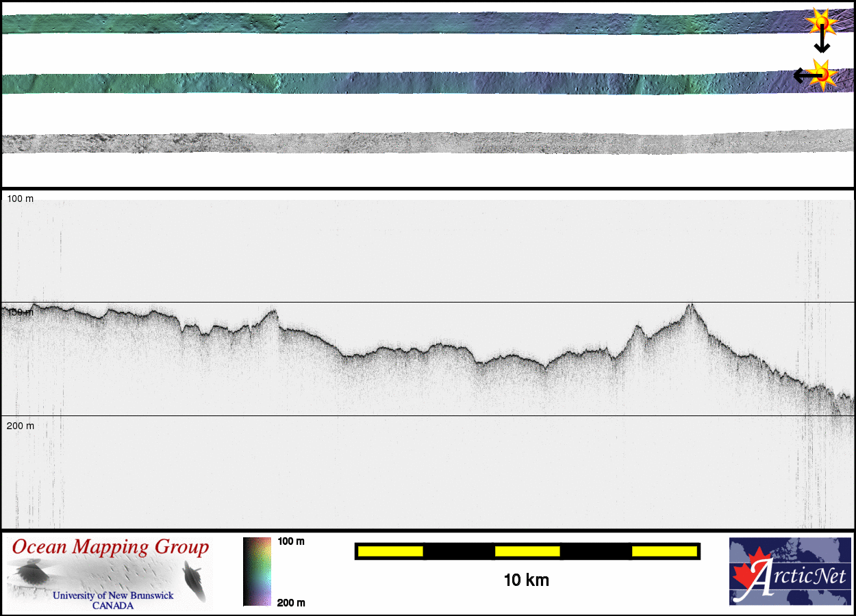856x616 pixels.
Task: Click the upper starburst marker icon
Action: pyautogui.click(x=820, y=23)
